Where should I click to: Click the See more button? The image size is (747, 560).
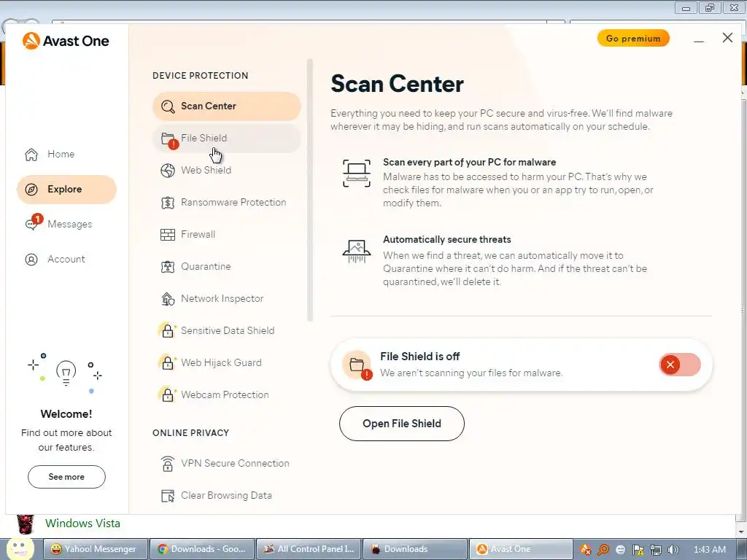(x=66, y=477)
